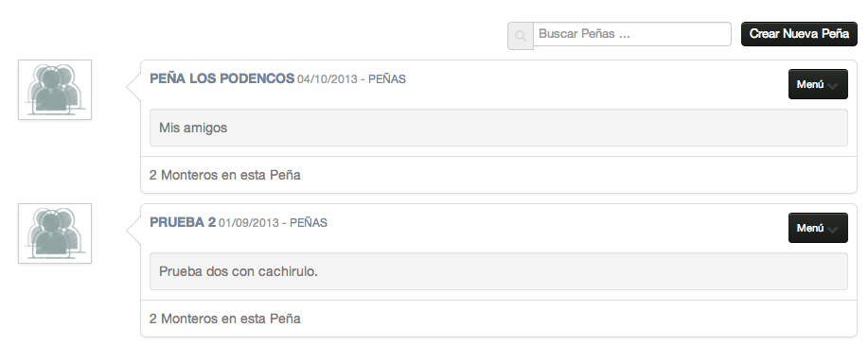
Task: Click the magnifier search icon
Action: (521, 36)
